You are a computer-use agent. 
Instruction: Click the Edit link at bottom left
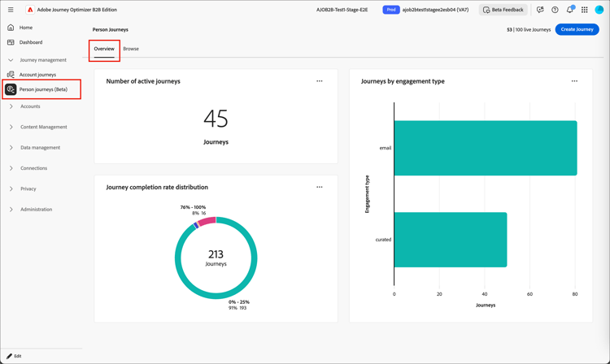(x=18, y=356)
